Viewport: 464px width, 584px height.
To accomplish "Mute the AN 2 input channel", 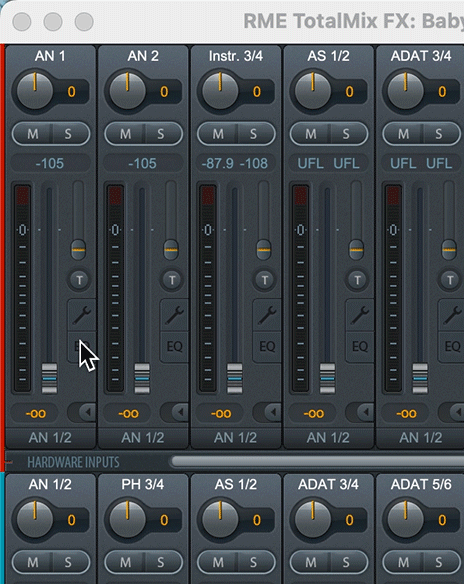I will pyautogui.click(x=125, y=134).
